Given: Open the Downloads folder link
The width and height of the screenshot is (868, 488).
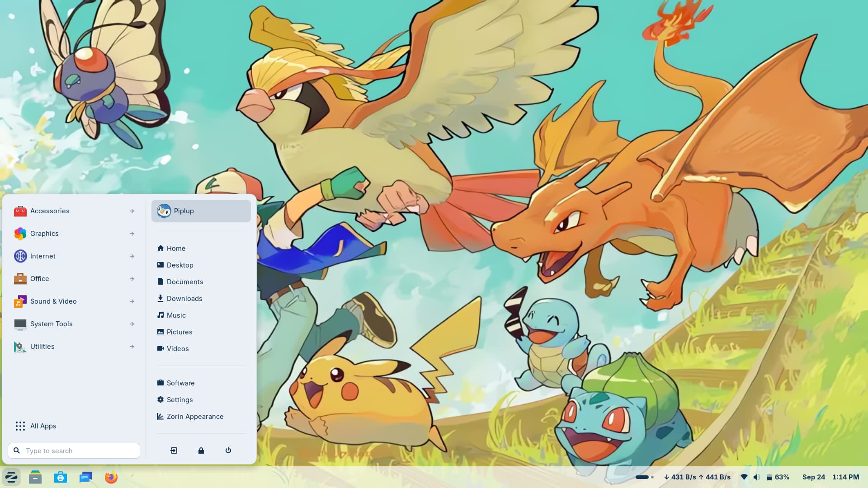Looking at the screenshot, I should click(184, 299).
